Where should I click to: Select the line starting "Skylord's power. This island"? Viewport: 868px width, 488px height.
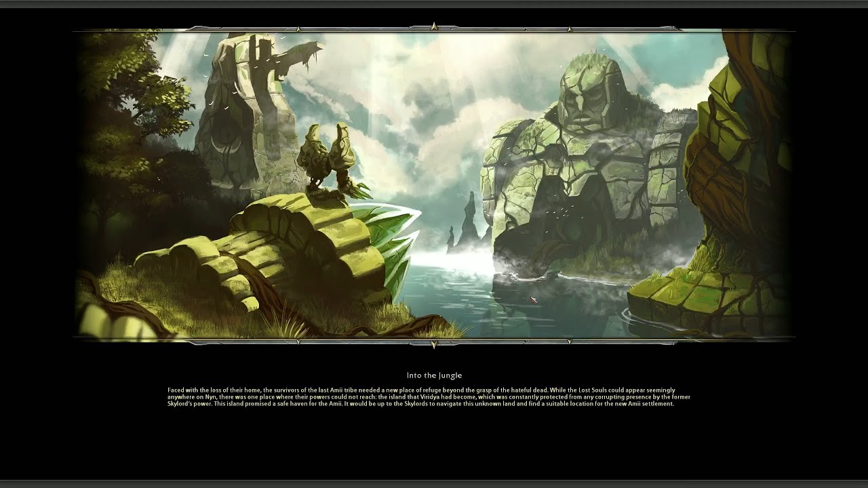(x=420, y=404)
